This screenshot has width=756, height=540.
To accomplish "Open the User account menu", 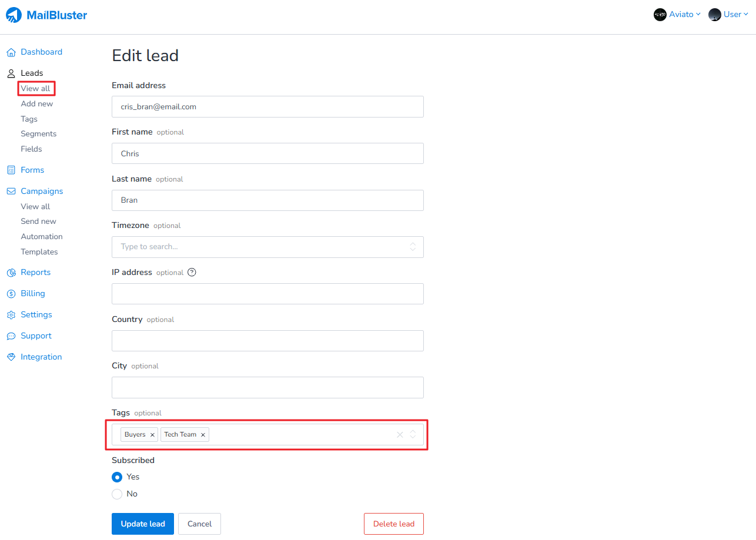I will (x=728, y=15).
